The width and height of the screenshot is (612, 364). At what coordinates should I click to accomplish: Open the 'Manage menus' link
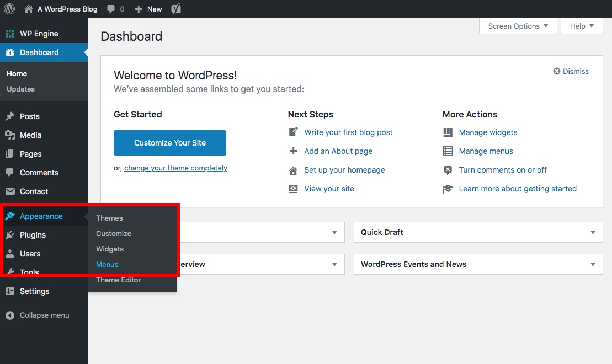pyautogui.click(x=486, y=151)
